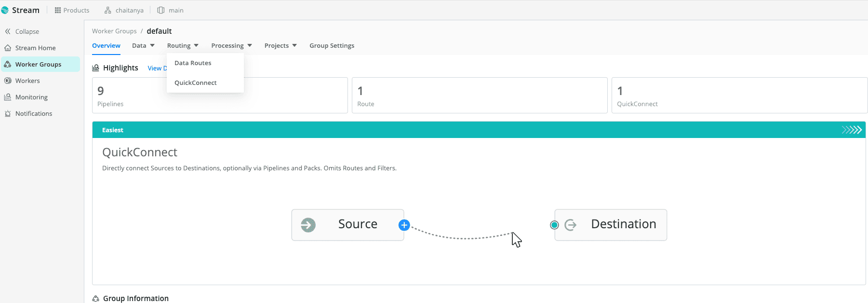The height and width of the screenshot is (303, 868).
Task: Select QuickConnect from Routing menu
Action: pyautogui.click(x=196, y=83)
